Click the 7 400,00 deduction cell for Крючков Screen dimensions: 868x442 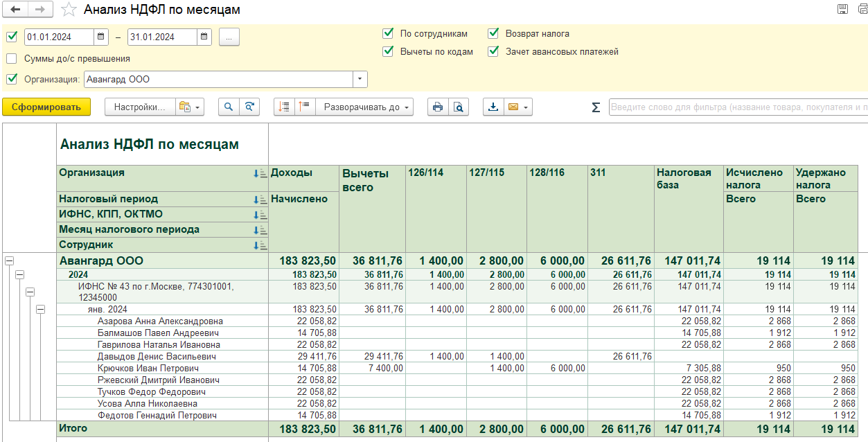tap(372, 368)
